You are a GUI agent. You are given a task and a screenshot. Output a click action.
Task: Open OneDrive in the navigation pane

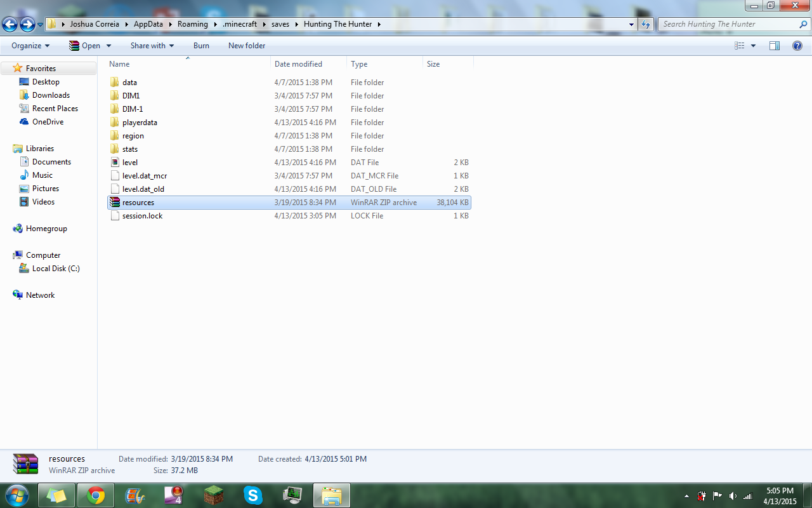pos(48,122)
